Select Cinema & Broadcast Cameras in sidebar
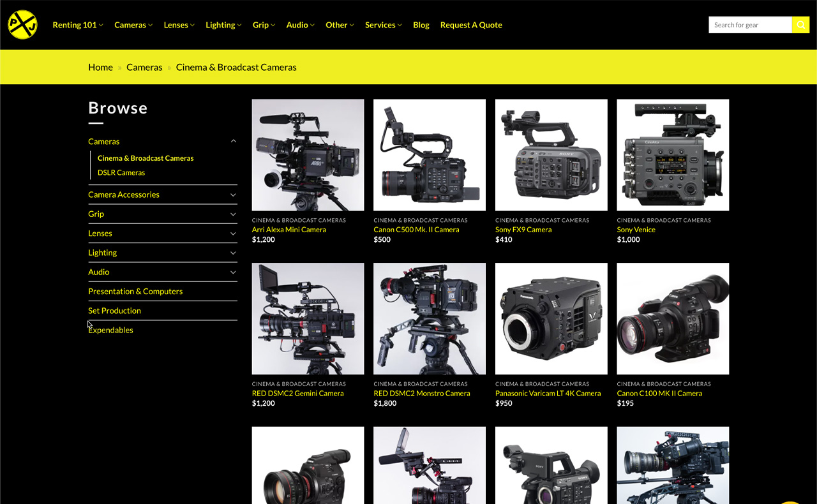The image size is (817, 504). click(146, 158)
